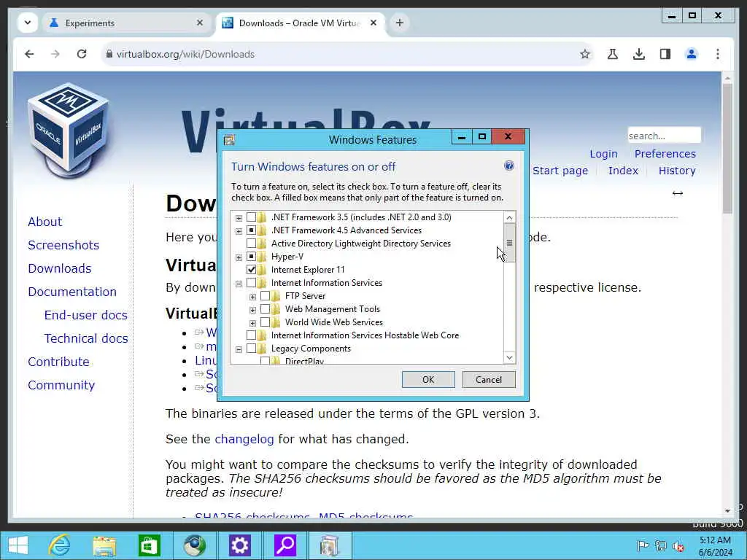Click the page-width toggle arrow icon

tap(678, 192)
